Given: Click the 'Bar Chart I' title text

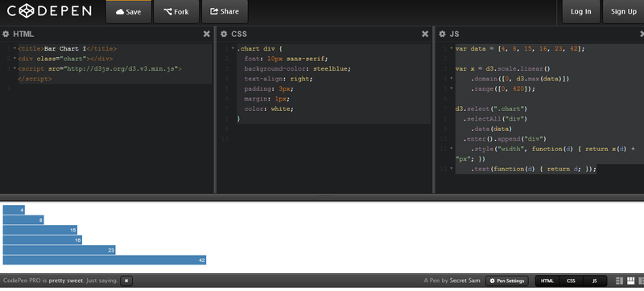Looking at the screenshot, I should point(65,48).
